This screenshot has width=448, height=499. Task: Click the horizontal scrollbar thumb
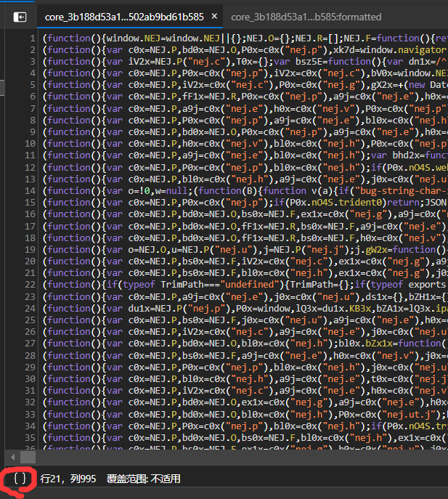[28, 458]
